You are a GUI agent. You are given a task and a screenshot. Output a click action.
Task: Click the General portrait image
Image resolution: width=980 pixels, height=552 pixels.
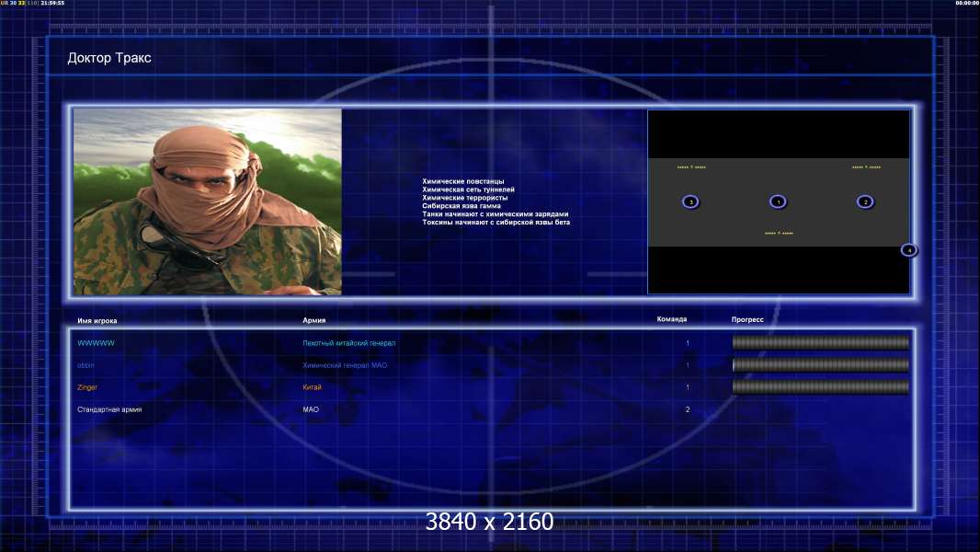click(208, 201)
